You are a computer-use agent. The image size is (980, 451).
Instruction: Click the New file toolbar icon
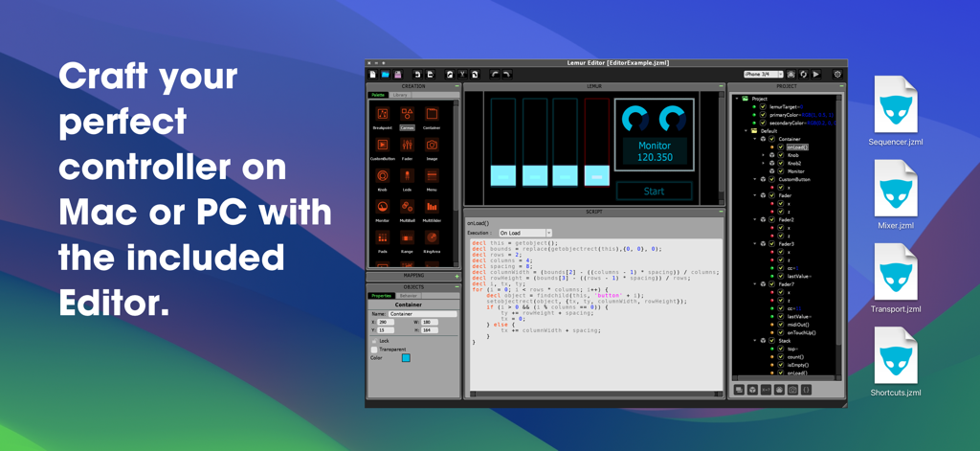point(373,74)
